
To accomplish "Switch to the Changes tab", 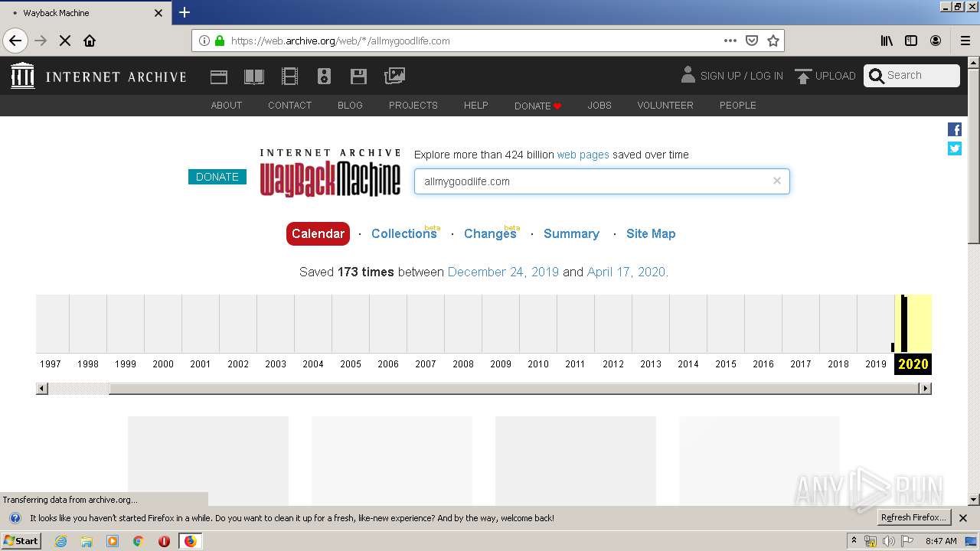I will [x=491, y=233].
